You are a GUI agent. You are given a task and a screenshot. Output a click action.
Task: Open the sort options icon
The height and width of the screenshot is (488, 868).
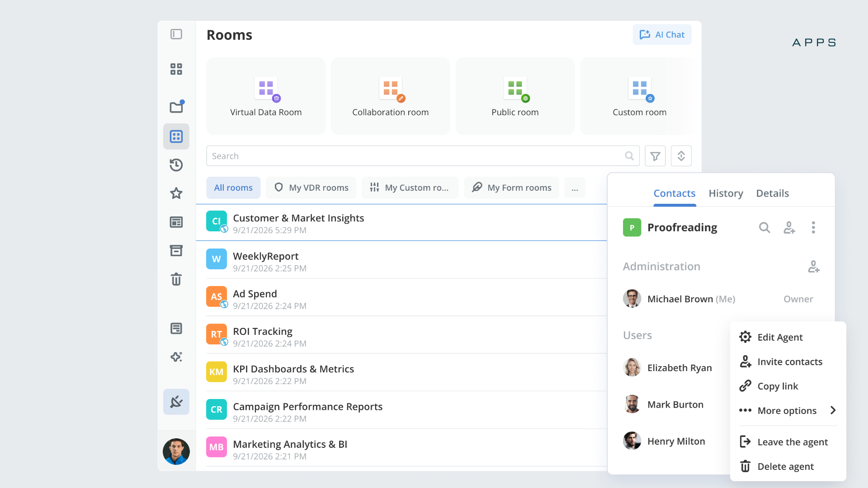click(x=681, y=156)
